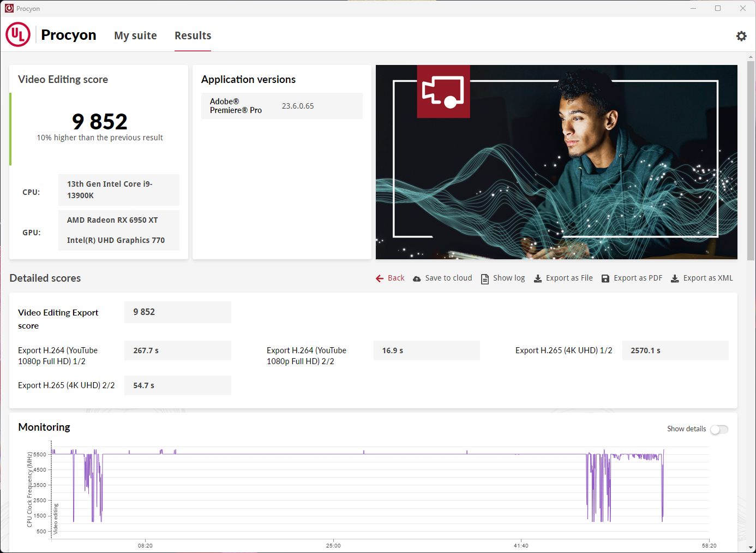Viewport: 756px width, 553px height.
Task: Click the Show log button
Action: 508,278
